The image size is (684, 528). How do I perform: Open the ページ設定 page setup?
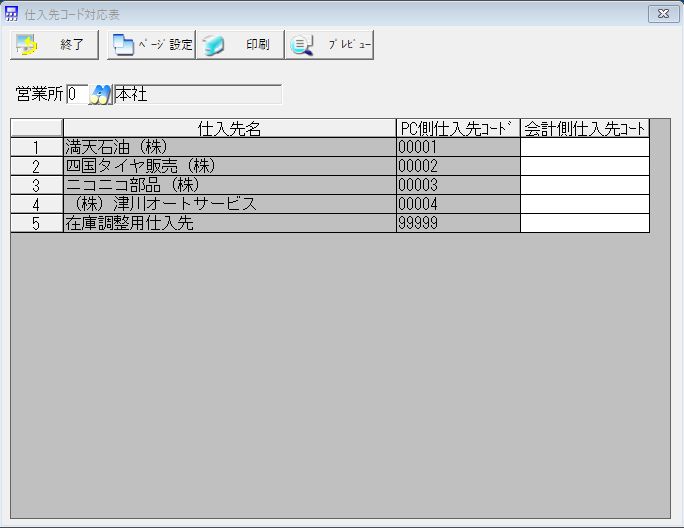[x=151, y=45]
